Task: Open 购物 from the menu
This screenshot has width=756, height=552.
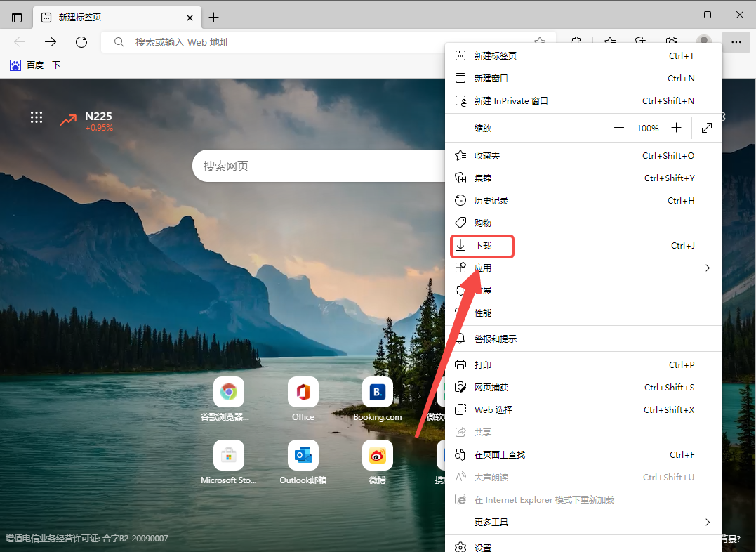Action: point(583,223)
